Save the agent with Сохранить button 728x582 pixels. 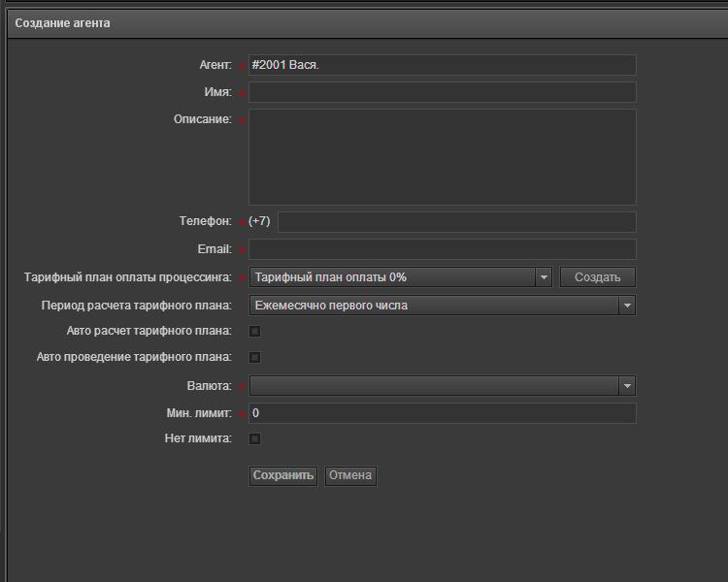pos(283,475)
